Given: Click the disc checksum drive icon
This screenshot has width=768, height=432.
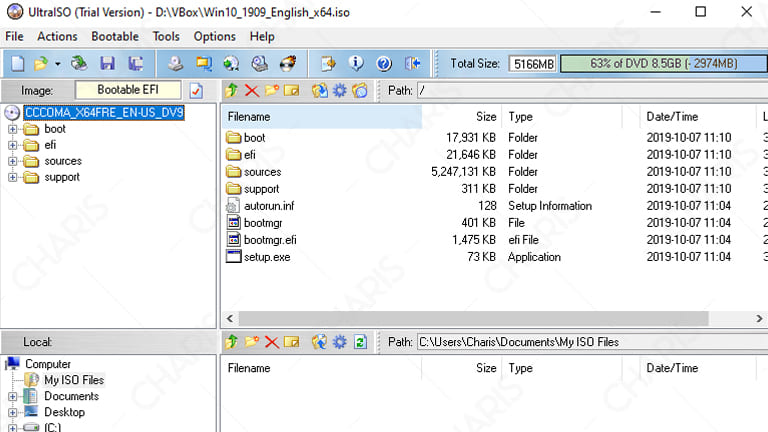Looking at the screenshot, I should tap(260, 63).
